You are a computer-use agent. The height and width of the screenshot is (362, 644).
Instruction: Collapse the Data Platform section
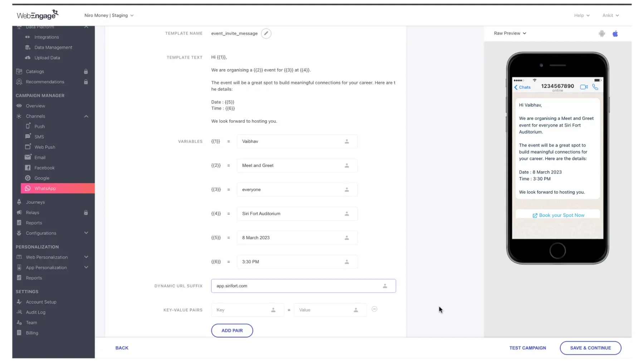[86, 27]
